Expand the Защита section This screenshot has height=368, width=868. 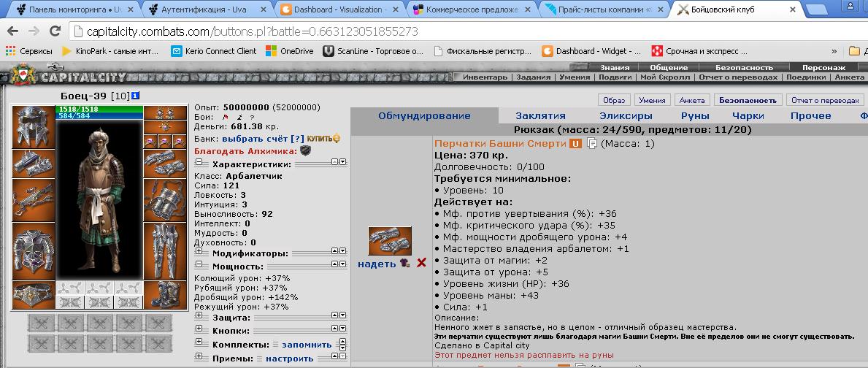pos(199,317)
